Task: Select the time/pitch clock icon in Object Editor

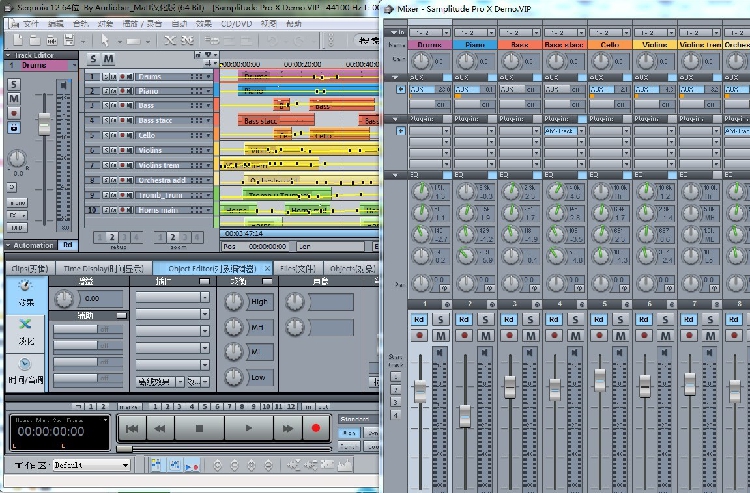Action: (25, 363)
